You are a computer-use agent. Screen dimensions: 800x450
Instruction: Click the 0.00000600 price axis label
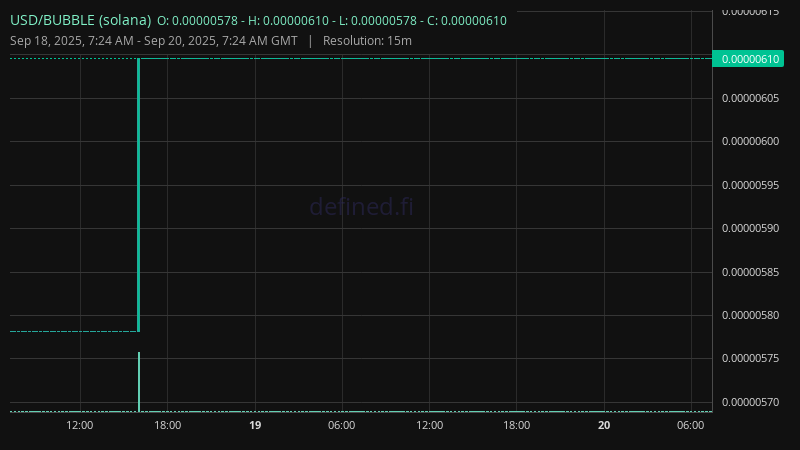pos(751,141)
